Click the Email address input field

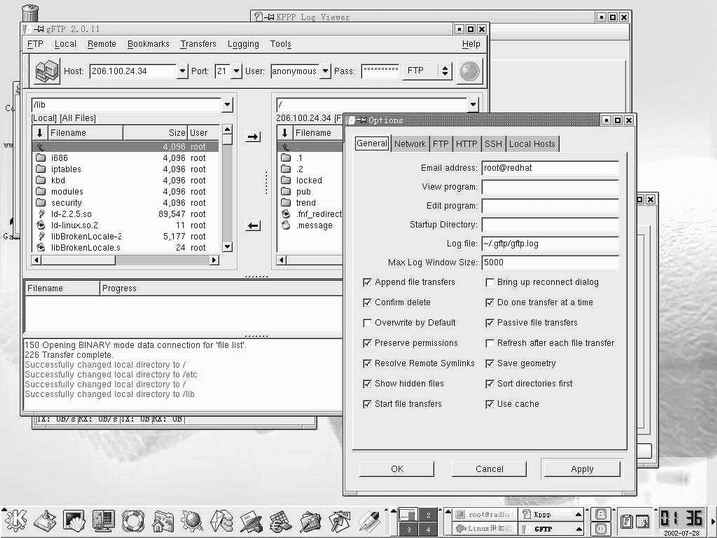click(x=549, y=168)
